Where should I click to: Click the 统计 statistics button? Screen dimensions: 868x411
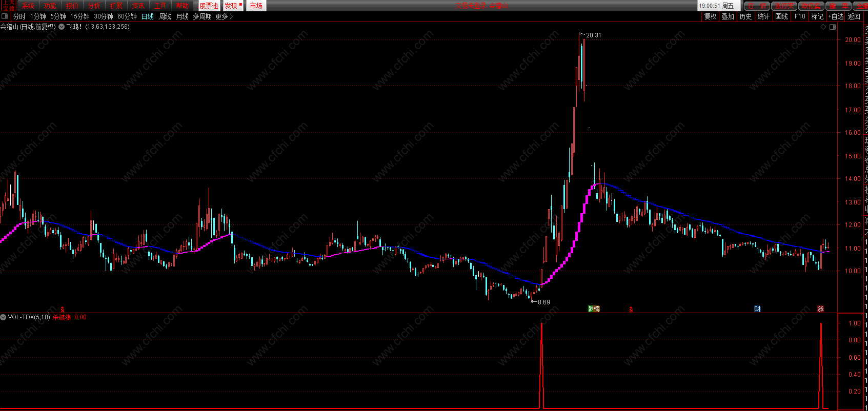(x=764, y=16)
